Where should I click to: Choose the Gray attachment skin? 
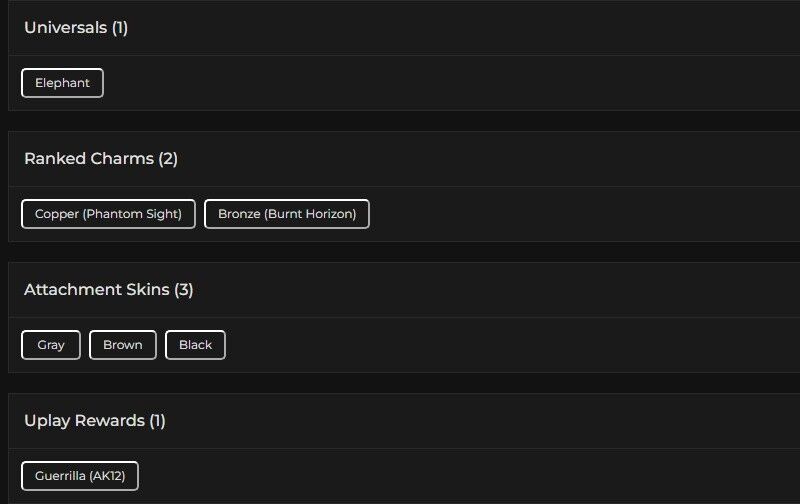(51, 345)
